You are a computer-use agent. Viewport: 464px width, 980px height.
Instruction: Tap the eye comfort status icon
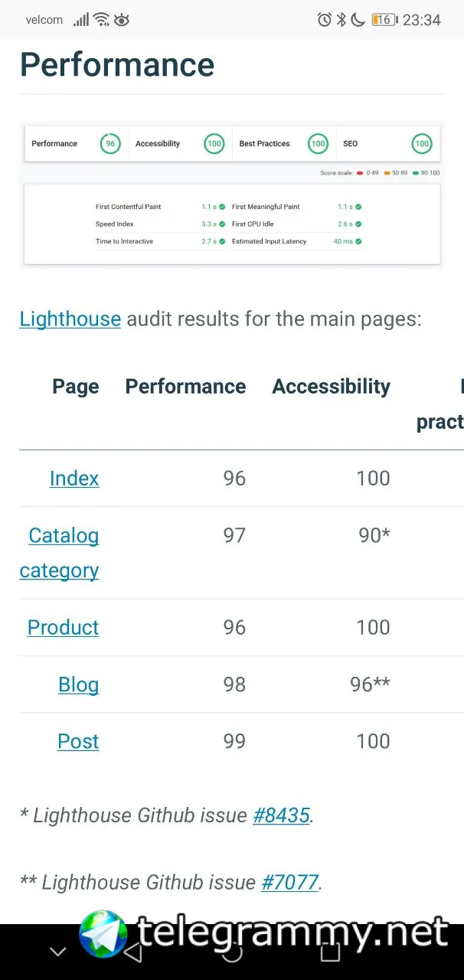[x=122, y=20]
